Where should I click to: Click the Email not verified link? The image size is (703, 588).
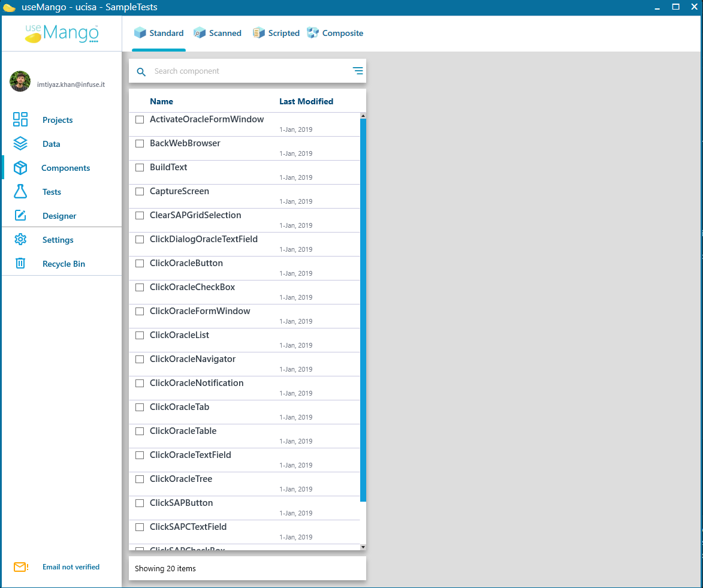[x=71, y=567]
